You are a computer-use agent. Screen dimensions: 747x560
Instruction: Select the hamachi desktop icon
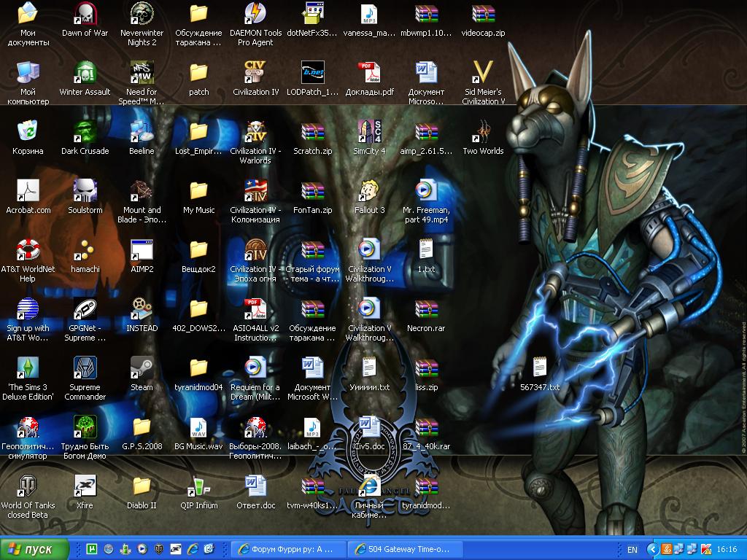tap(85, 250)
